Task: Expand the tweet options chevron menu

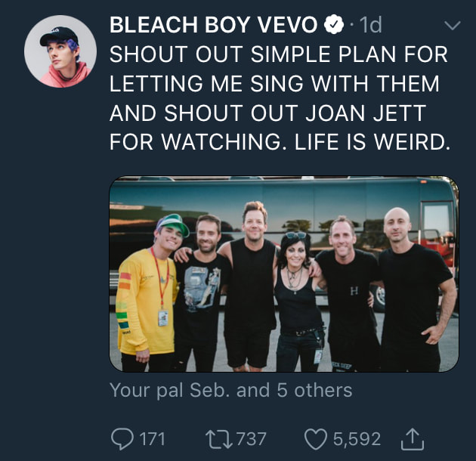Action: coord(451,26)
